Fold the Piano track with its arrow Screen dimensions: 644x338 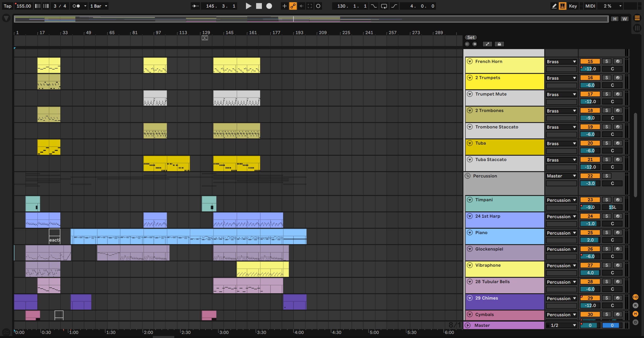pyautogui.click(x=470, y=233)
